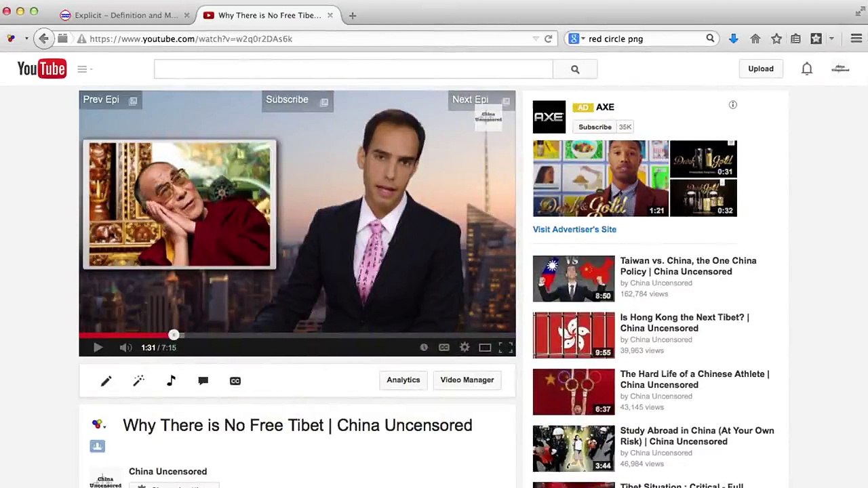Click the AXE logo thumbnail

549,117
